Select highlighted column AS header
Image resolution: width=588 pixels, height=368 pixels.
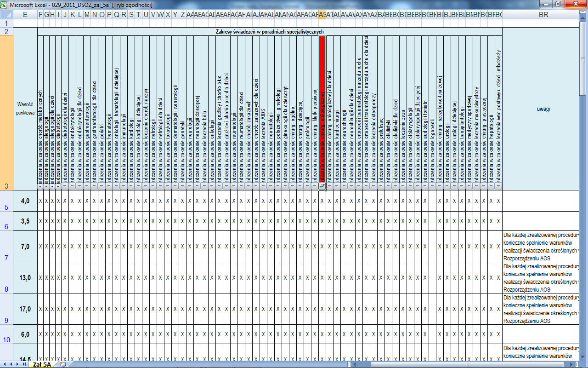(322, 15)
